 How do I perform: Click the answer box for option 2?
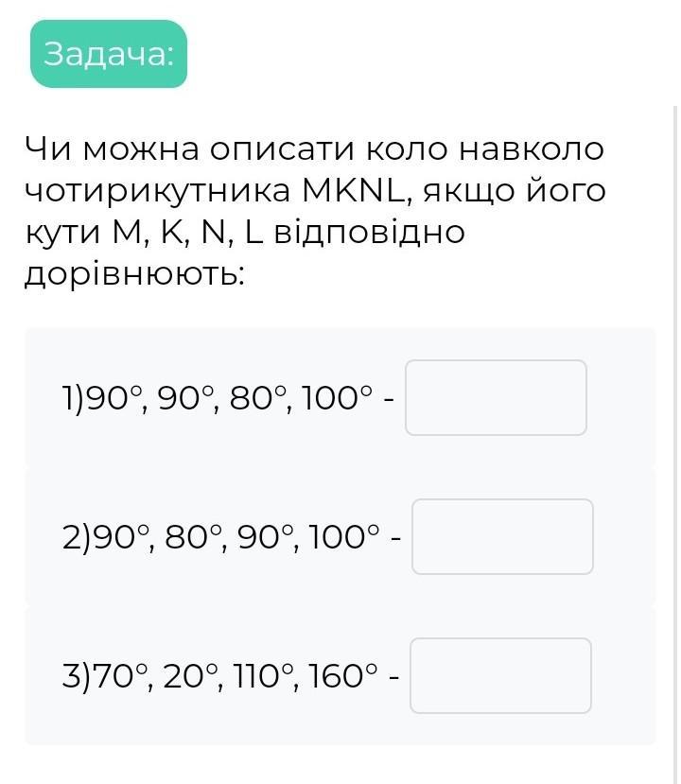click(x=502, y=536)
